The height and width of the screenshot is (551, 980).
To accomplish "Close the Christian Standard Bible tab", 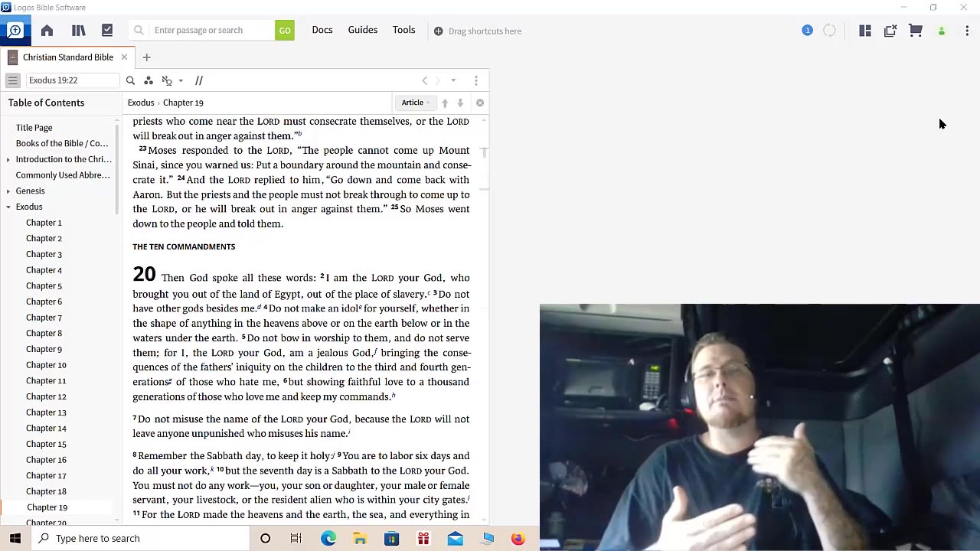I will [x=124, y=57].
